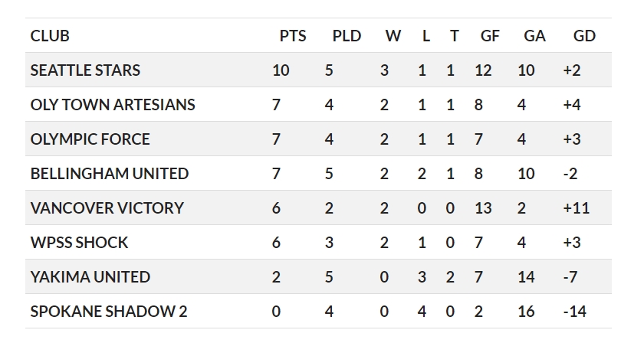Open the Seattle Stars club row
Screen dimensions: 644x343
318,70
